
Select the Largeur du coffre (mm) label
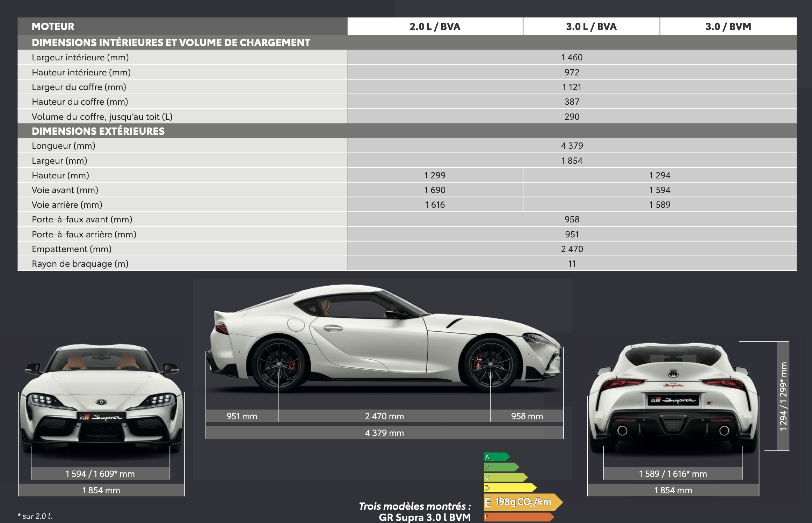[x=79, y=87]
